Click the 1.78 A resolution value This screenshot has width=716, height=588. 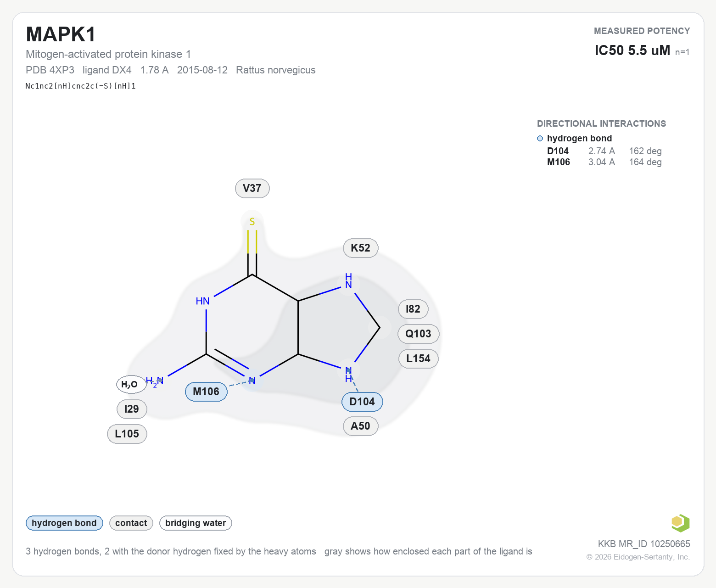154,70
